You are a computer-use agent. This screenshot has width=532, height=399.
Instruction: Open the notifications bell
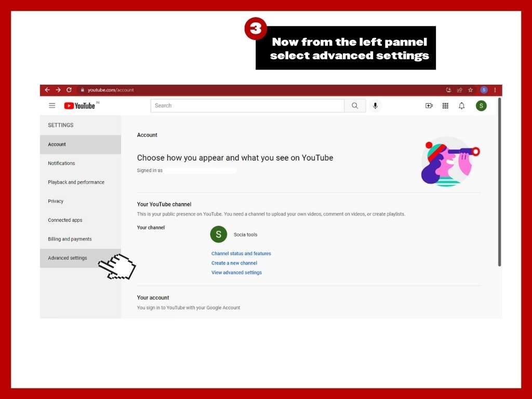point(462,106)
